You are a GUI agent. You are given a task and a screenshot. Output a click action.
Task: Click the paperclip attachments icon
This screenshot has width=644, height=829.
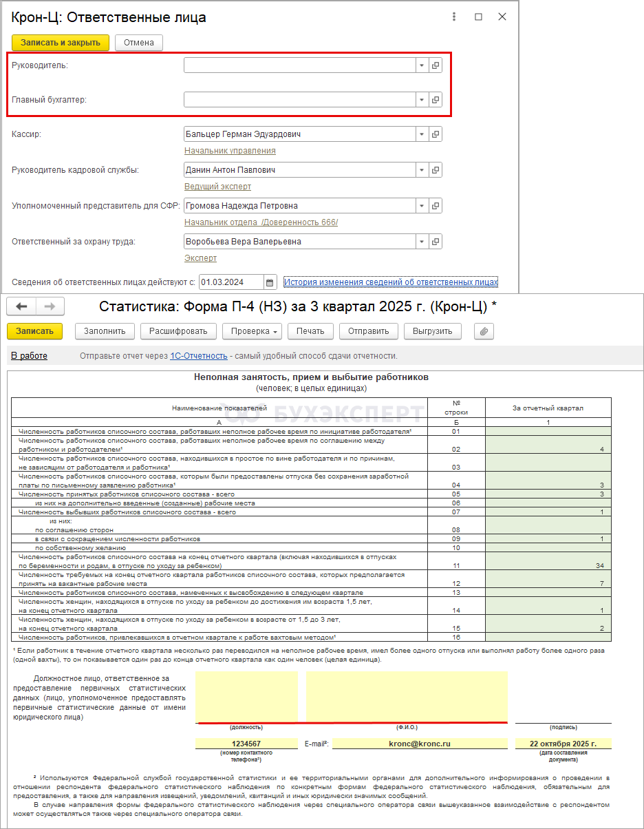click(484, 331)
